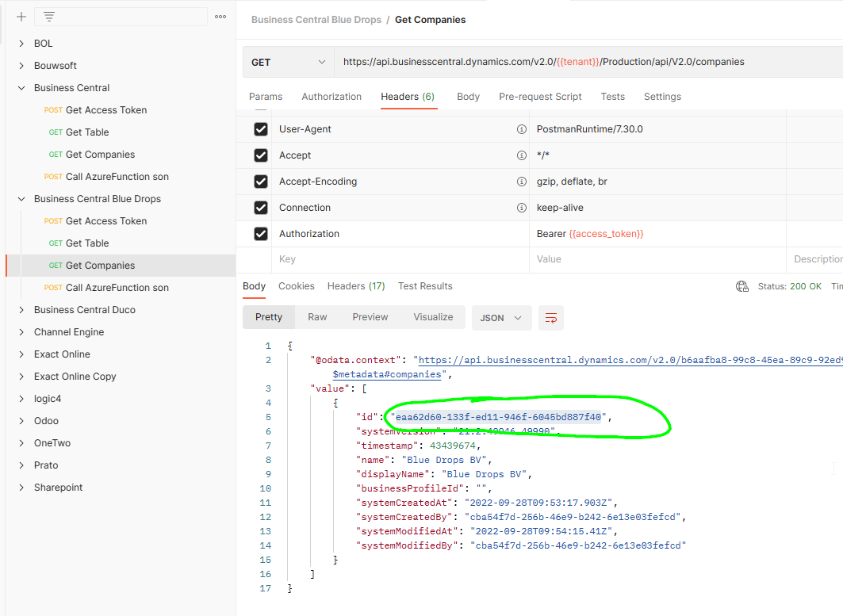The width and height of the screenshot is (843, 616).
Task: Click info icon next to User-Agent header
Action: pos(522,129)
